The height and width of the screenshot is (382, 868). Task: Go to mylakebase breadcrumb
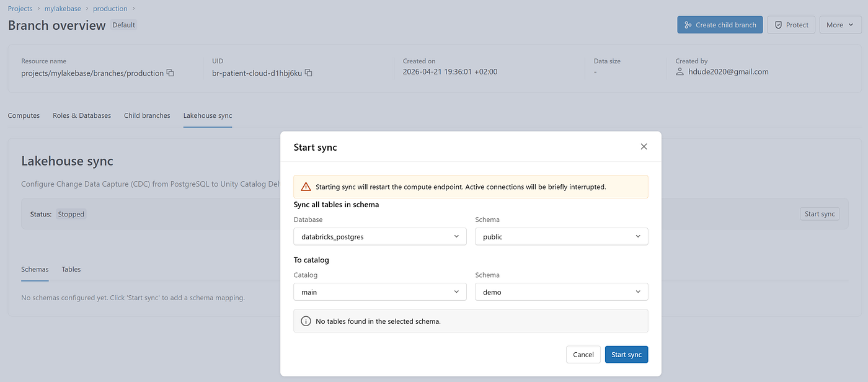(x=61, y=9)
